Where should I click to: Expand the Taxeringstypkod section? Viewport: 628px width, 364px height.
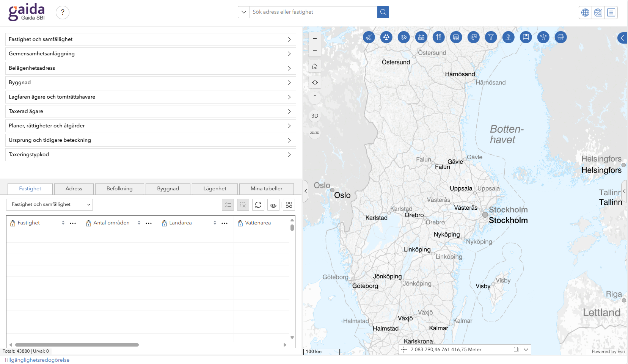(151, 155)
